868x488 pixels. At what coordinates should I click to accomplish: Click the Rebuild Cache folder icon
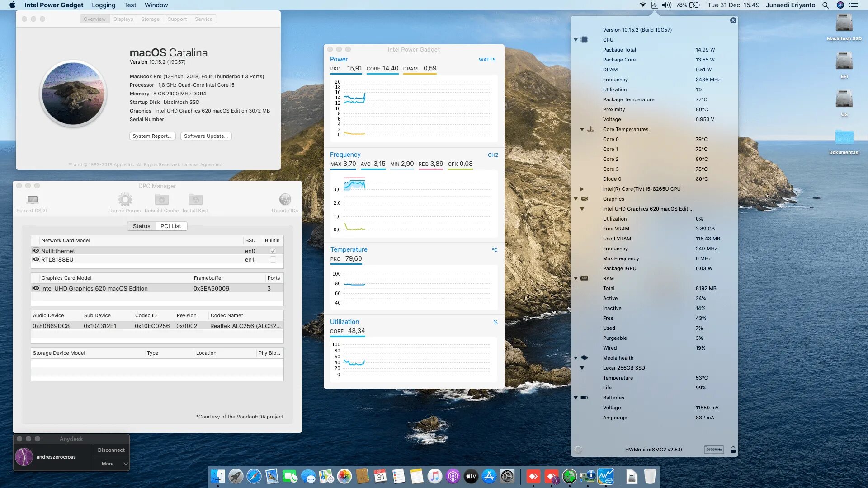161,200
